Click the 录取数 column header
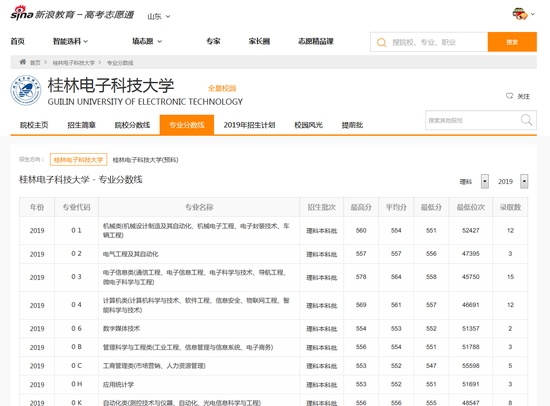This screenshot has height=406, width=550. [510, 207]
